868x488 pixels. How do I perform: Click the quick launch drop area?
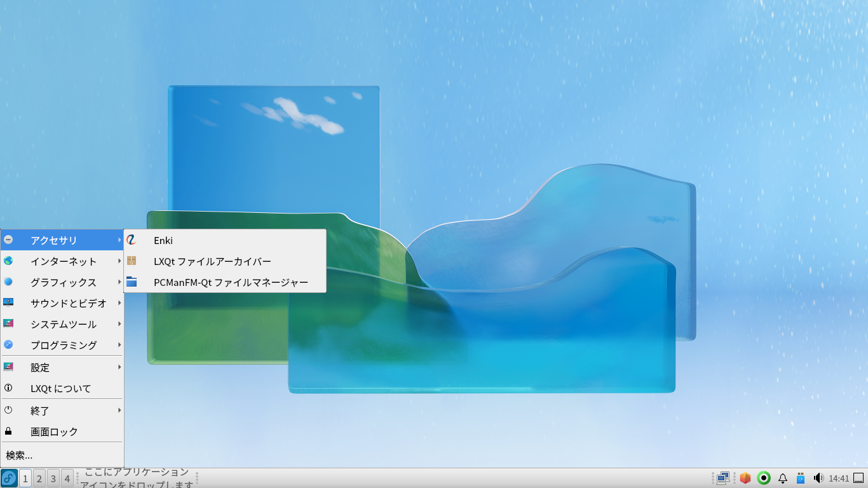[x=137, y=478]
